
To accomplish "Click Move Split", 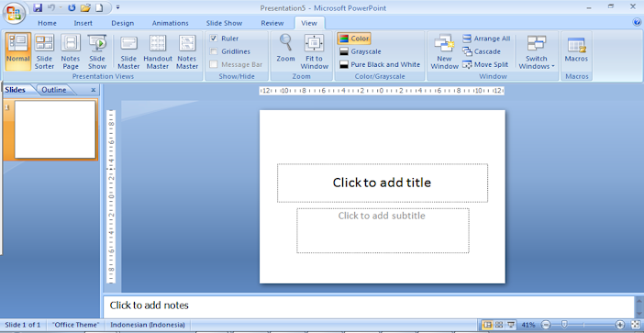I will 485,64.
